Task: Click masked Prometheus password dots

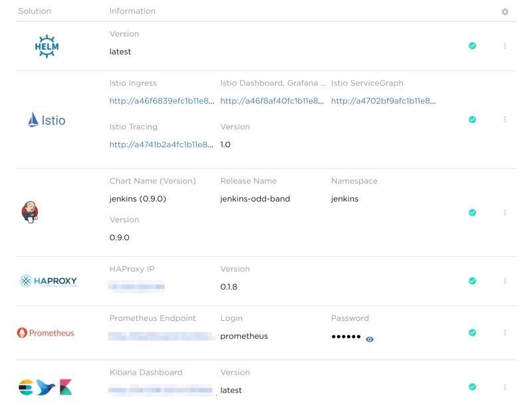Action: 346,337
